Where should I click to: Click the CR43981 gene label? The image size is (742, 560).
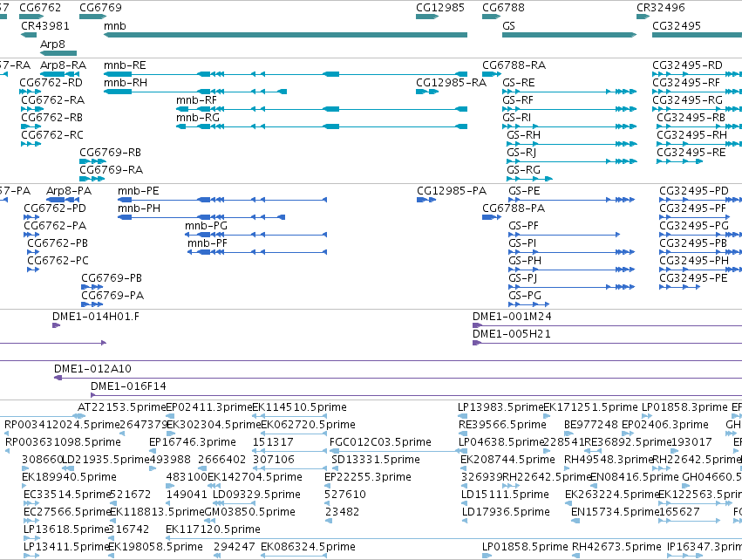[x=45, y=26]
